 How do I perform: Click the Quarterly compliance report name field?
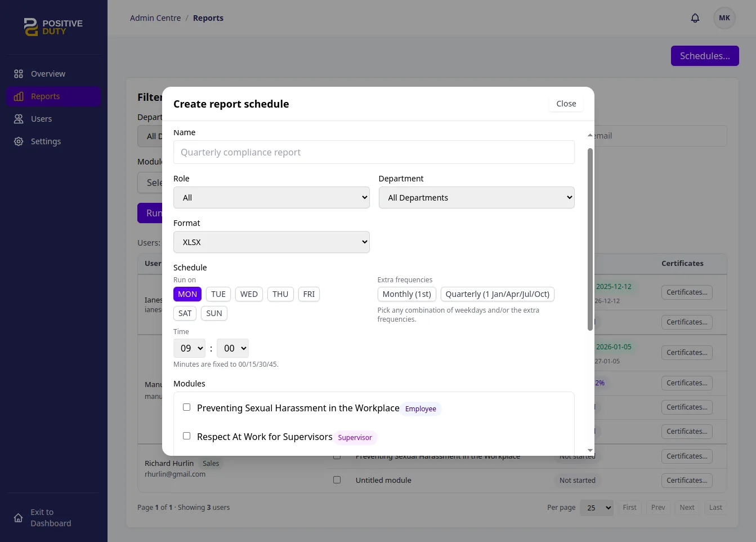point(374,152)
